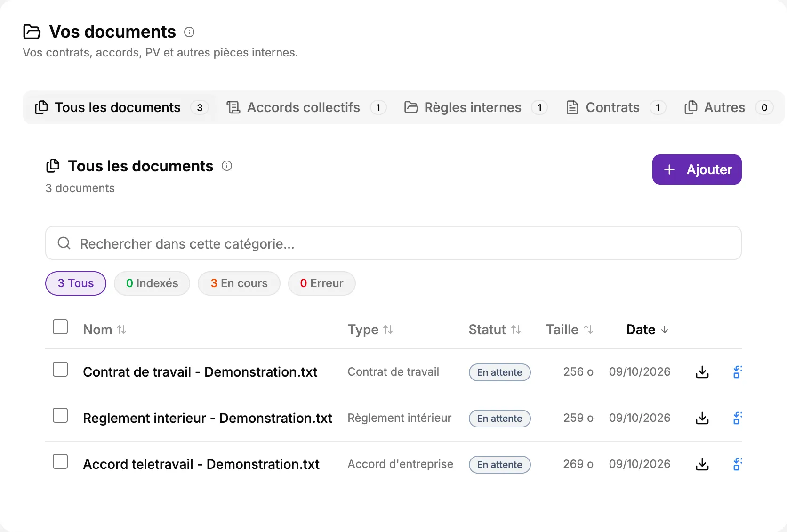Click the file name Reglement interieur - Demonstration.txt

[208, 418]
